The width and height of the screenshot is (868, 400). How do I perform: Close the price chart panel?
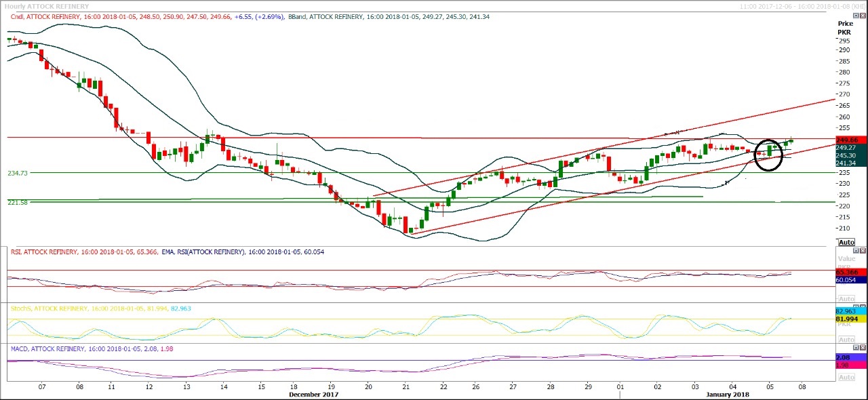[x=863, y=16]
